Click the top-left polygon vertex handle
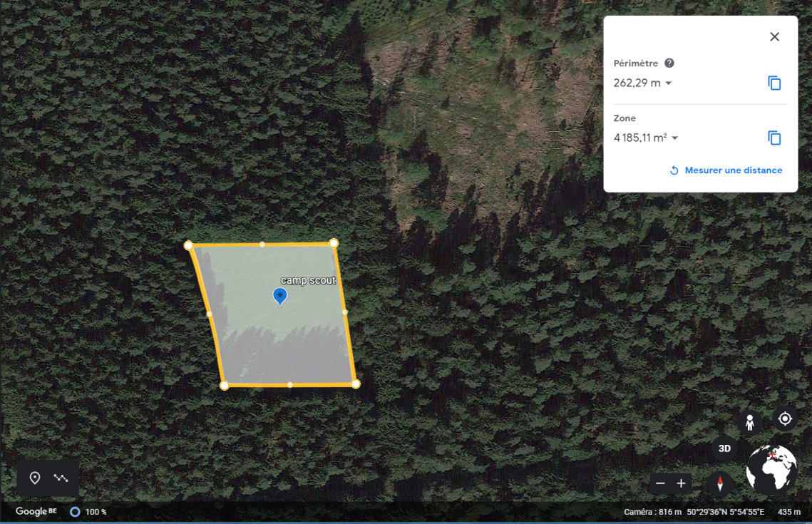Screen dimensions: 812x524 (189, 245)
